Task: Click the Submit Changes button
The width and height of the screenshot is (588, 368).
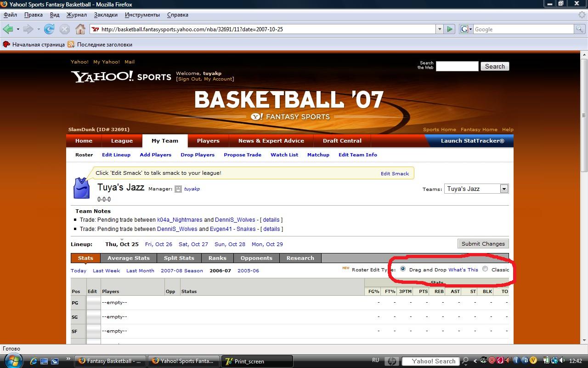Action: coord(483,244)
